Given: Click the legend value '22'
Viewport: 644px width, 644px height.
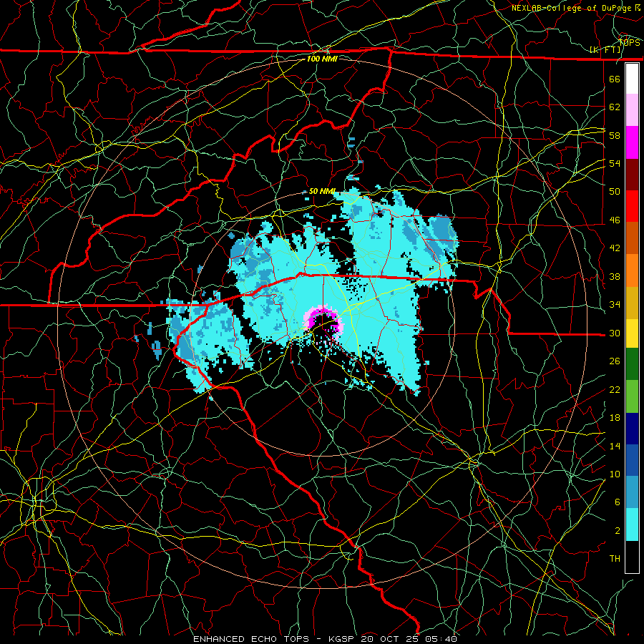Looking at the screenshot, I should 615,389.
